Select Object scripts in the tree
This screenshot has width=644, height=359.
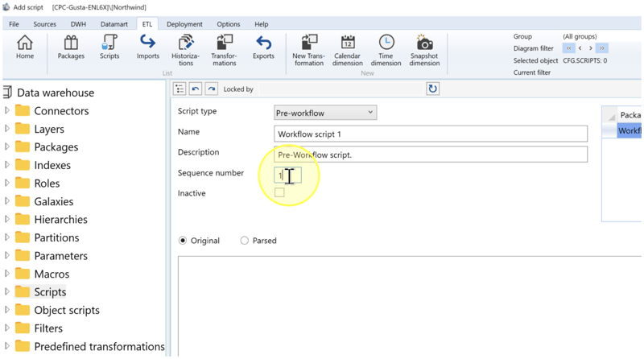coord(67,310)
